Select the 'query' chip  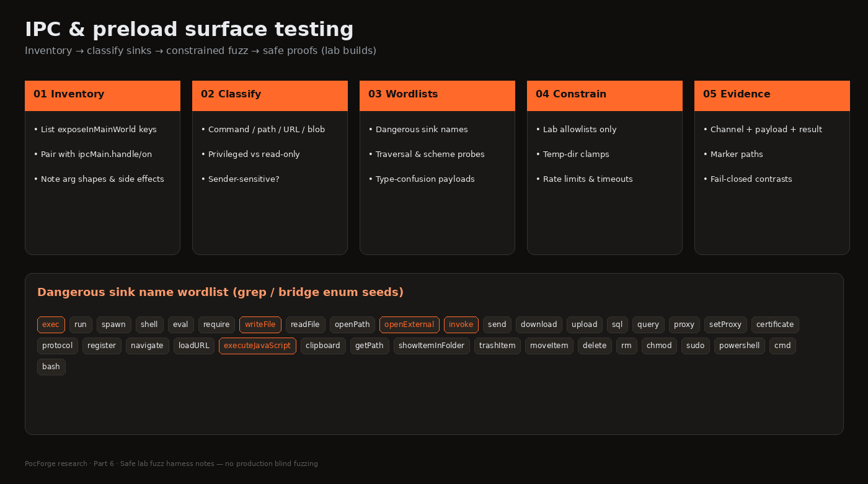pos(649,325)
